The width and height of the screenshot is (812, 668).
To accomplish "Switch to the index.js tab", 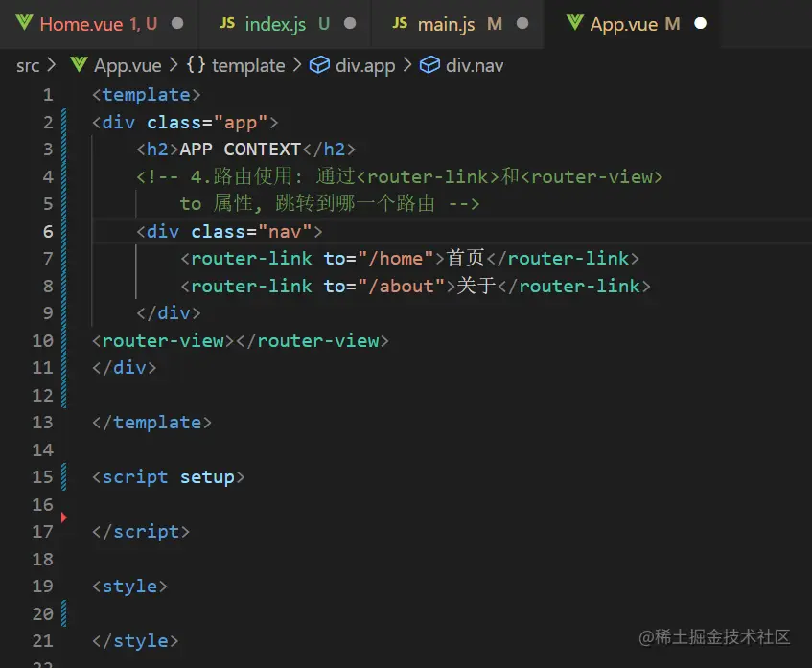I will [285, 24].
